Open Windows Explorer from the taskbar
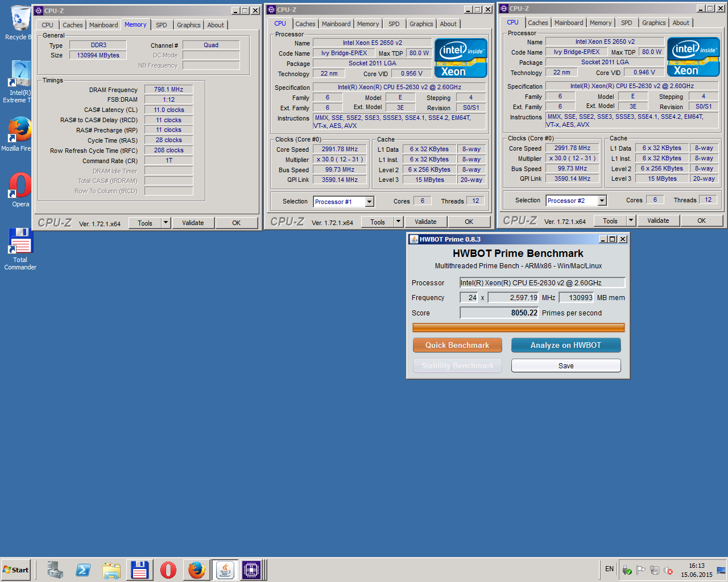Screen dimensions: 728x582 tap(111, 570)
